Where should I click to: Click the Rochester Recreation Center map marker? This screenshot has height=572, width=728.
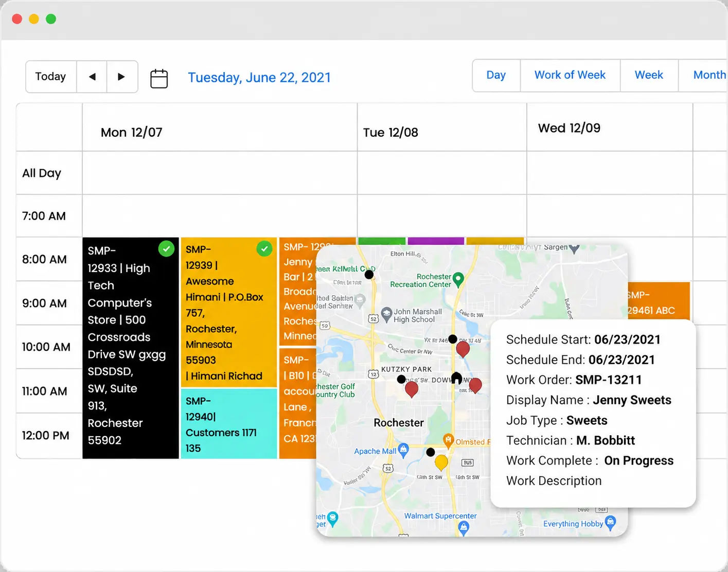click(458, 279)
